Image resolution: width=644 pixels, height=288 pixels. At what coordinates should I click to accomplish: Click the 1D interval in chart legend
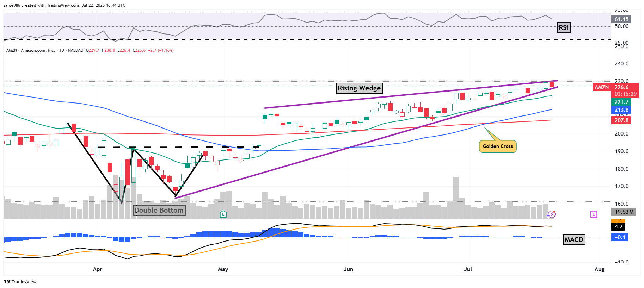[x=62, y=50]
